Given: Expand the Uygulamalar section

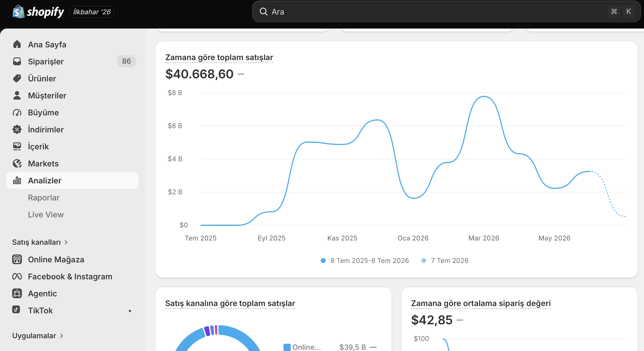Looking at the screenshot, I should click(x=38, y=336).
